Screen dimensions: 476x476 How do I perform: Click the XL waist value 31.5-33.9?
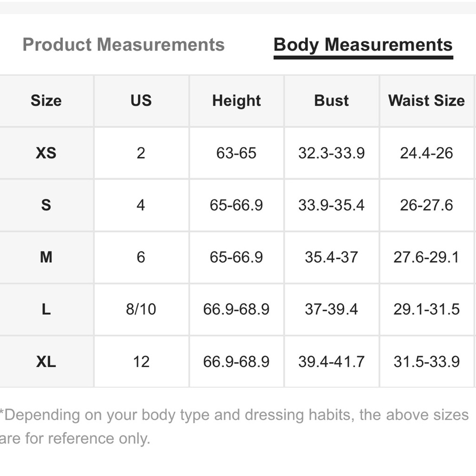pyautogui.click(x=426, y=362)
